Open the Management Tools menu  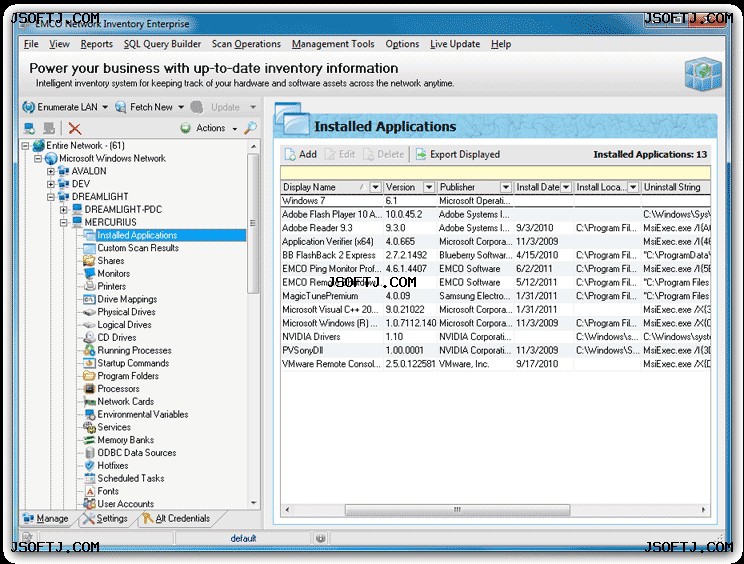[333, 44]
